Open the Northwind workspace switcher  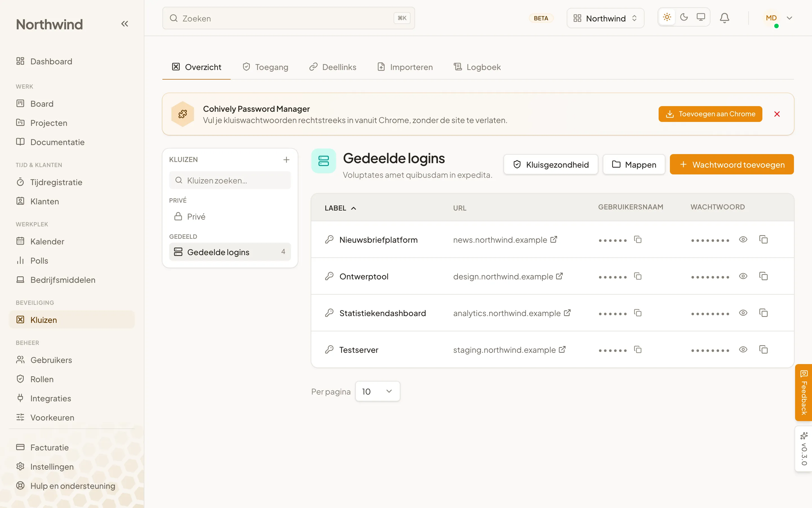click(605, 18)
